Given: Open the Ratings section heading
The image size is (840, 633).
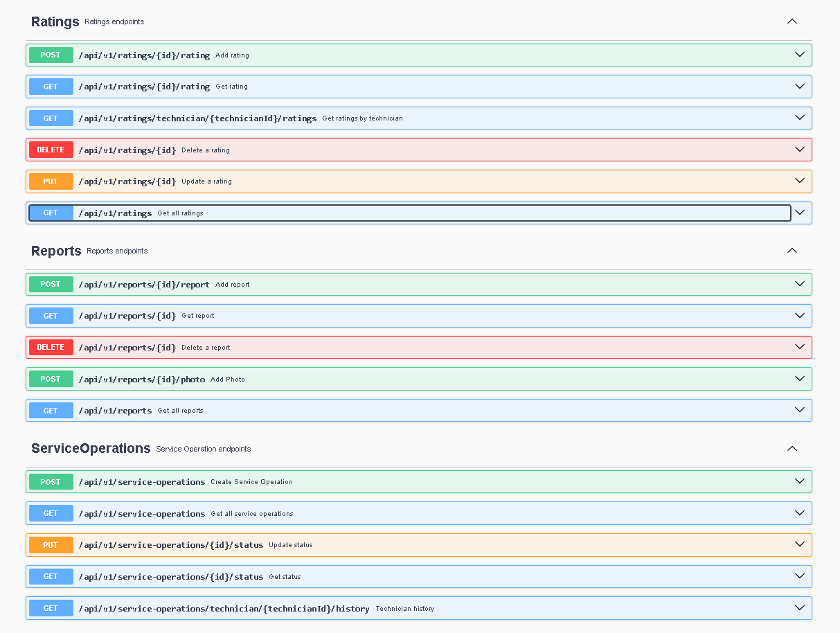Looking at the screenshot, I should pyautogui.click(x=55, y=21).
